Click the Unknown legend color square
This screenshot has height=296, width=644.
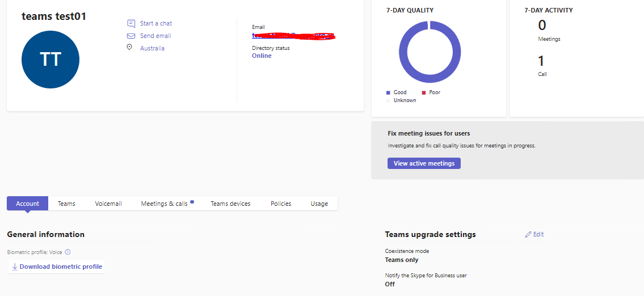point(388,100)
